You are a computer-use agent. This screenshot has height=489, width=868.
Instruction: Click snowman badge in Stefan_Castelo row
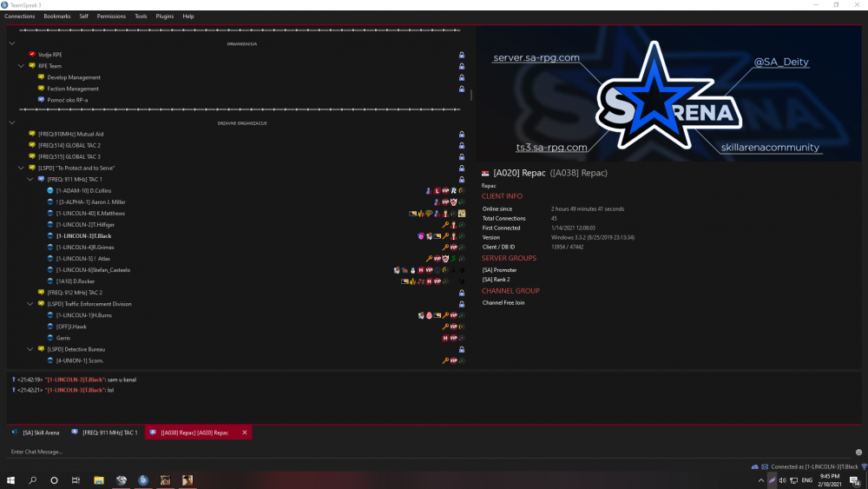coord(413,270)
